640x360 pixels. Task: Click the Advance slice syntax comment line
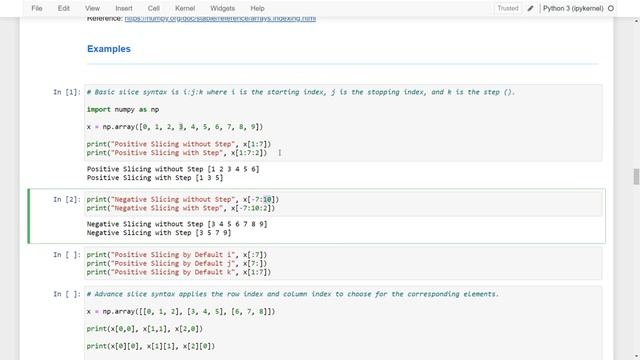tap(293, 294)
